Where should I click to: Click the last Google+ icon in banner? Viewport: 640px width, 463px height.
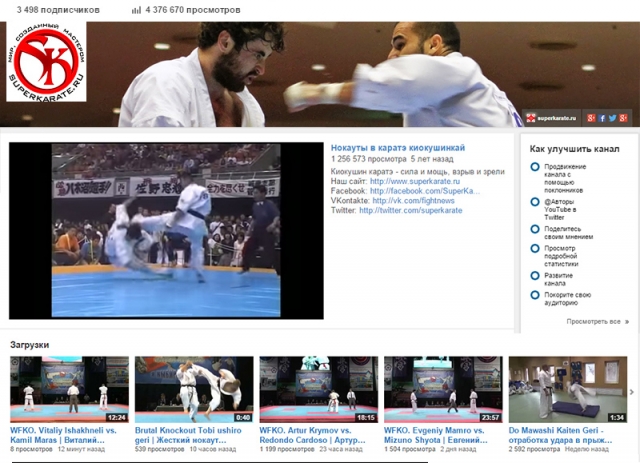pyautogui.click(x=623, y=118)
